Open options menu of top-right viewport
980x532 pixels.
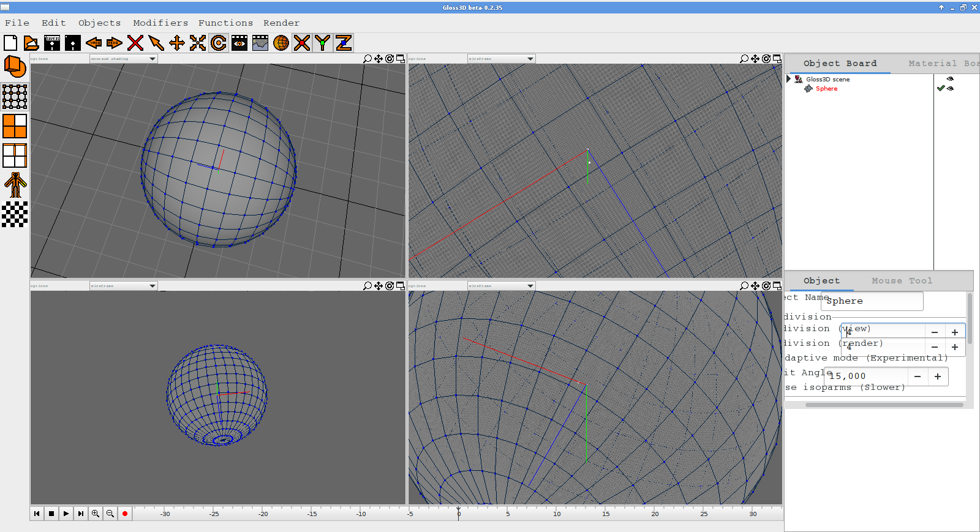click(417, 59)
